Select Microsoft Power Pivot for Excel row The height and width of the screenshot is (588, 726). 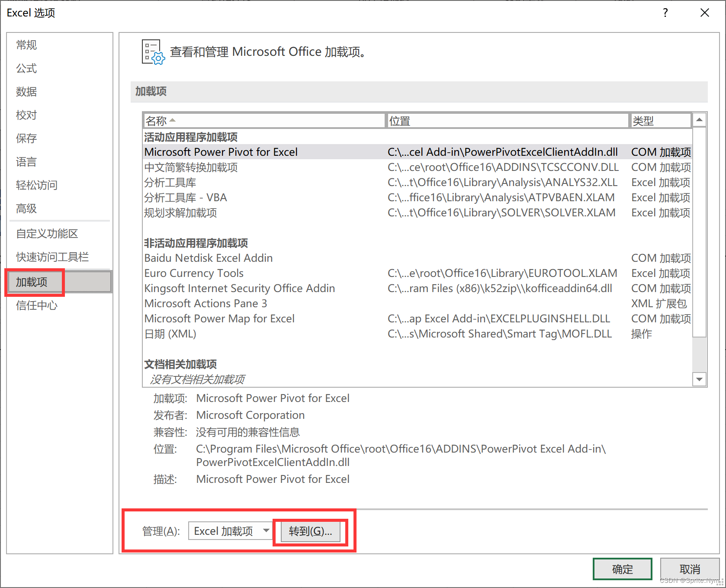(418, 152)
